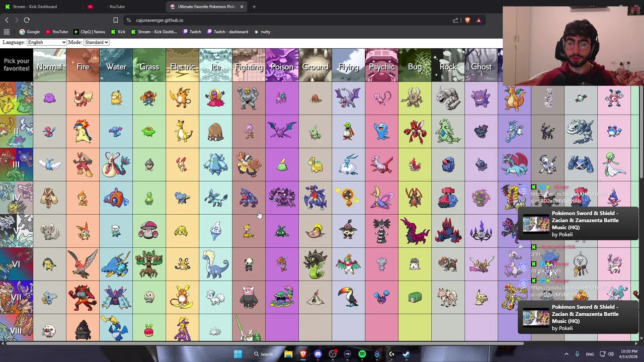The height and width of the screenshot is (362, 644).
Task: Choose Dragonite sprite in generation I row
Action: 515,99
